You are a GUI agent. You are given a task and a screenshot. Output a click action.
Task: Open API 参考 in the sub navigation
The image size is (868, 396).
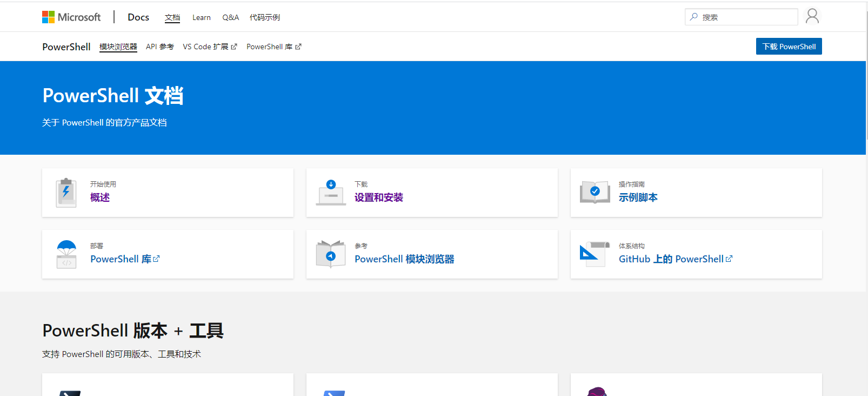(160, 47)
